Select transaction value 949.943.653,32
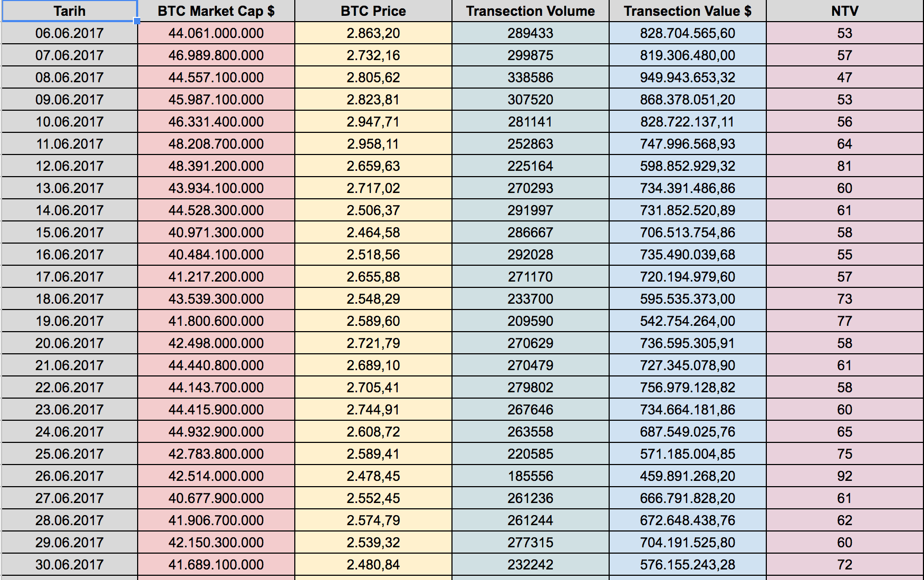Screen dimensions: 924x580 (687, 78)
